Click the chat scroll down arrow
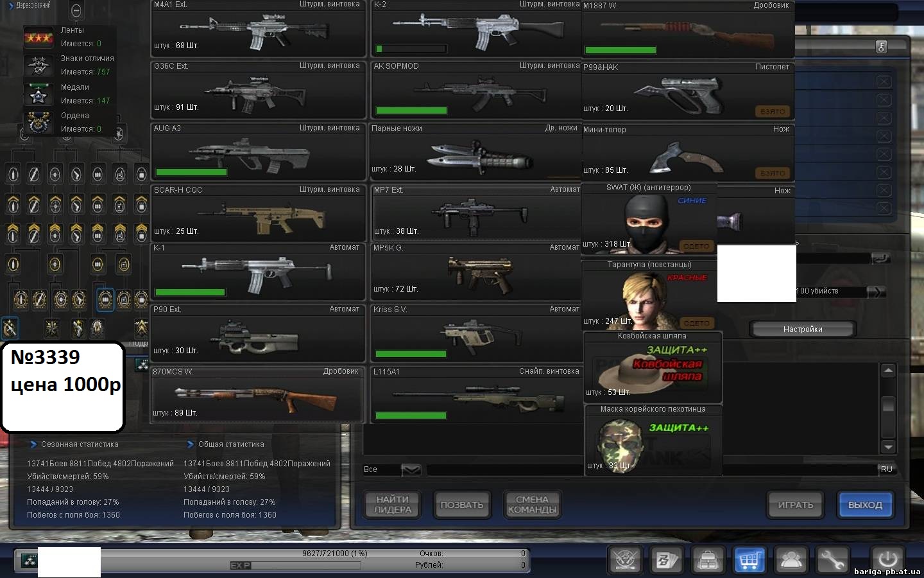Viewport: 924px width, 578px height. tap(888, 447)
